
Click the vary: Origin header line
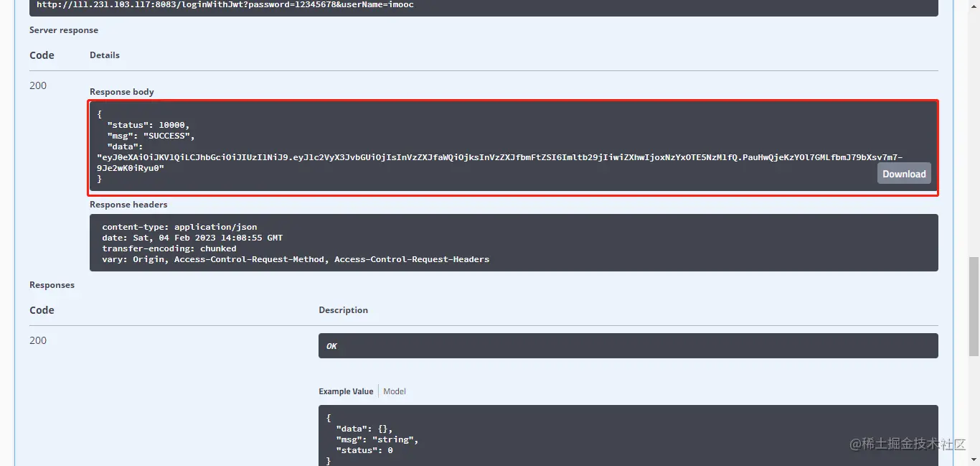(x=296, y=259)
